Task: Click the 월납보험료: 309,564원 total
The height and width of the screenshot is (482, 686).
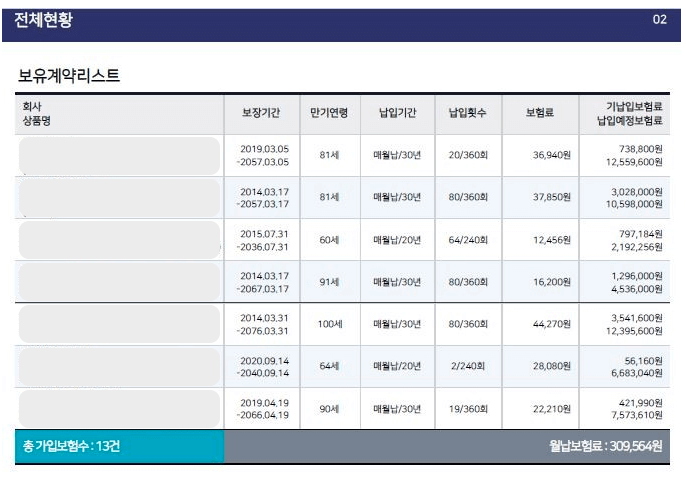Action: click(605, 447)
